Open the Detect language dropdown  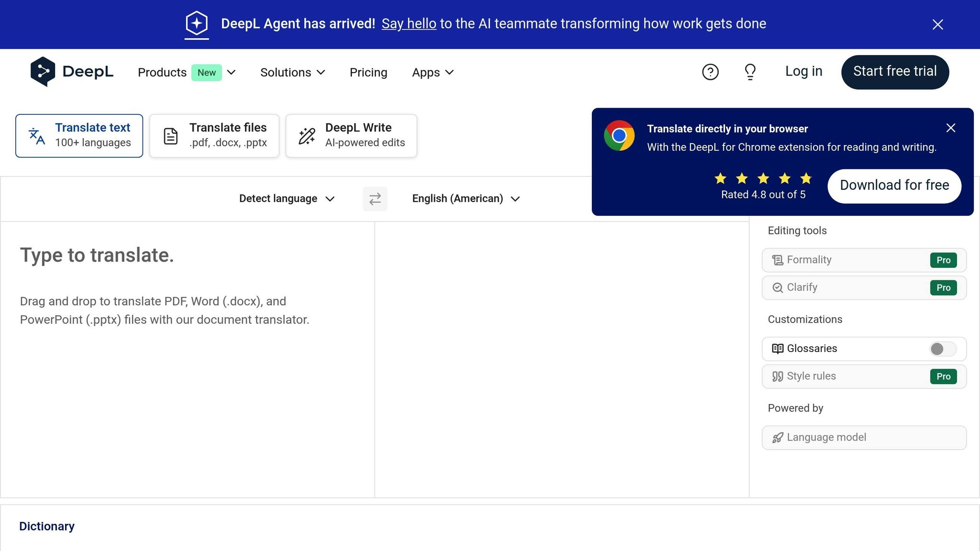(x=287, y=199)
